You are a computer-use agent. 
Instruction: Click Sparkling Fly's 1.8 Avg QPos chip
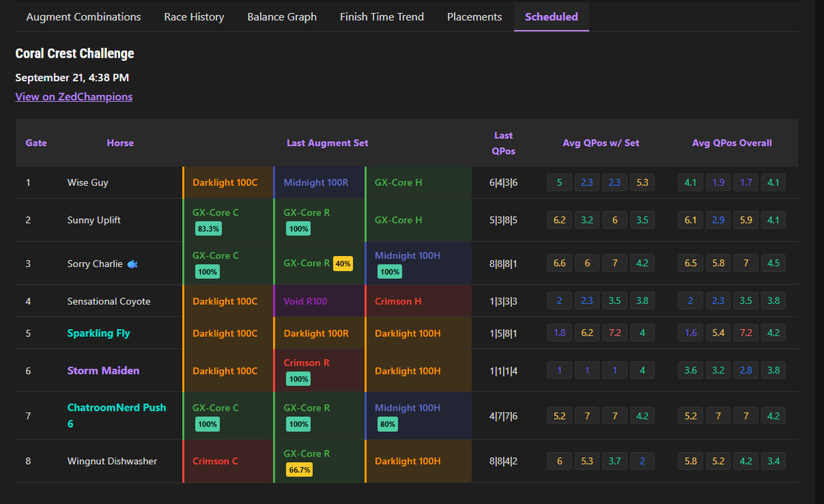point(560,333)
